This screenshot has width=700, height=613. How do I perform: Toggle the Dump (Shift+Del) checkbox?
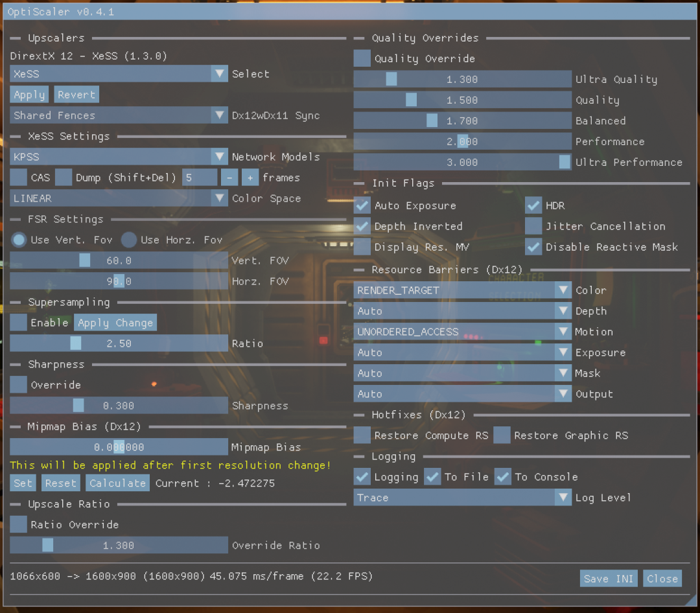coord(64,178)
